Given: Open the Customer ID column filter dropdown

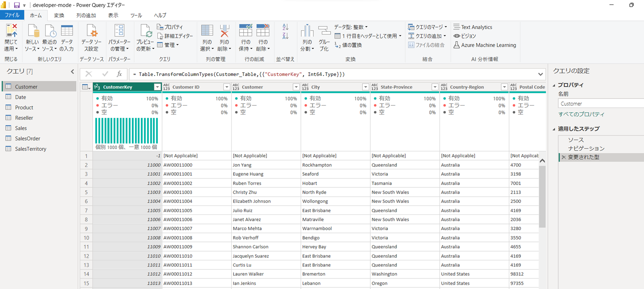Looking at the screenshot, I should pos(227,87).
